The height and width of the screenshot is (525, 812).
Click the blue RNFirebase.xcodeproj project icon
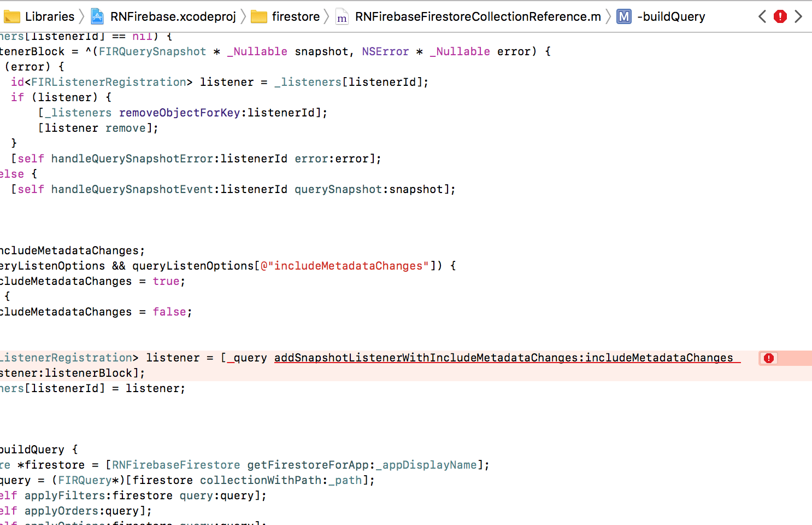[x=97, y=16]
